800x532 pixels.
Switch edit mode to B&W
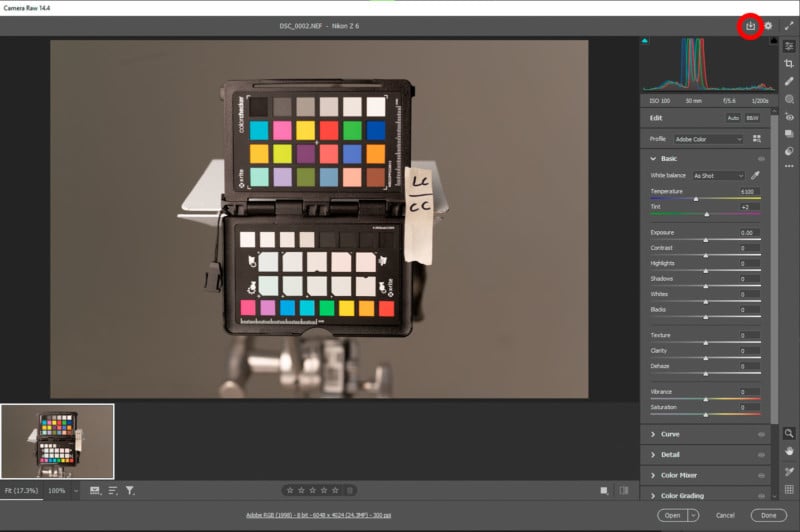pyautogui.click(x=752, y=118)
